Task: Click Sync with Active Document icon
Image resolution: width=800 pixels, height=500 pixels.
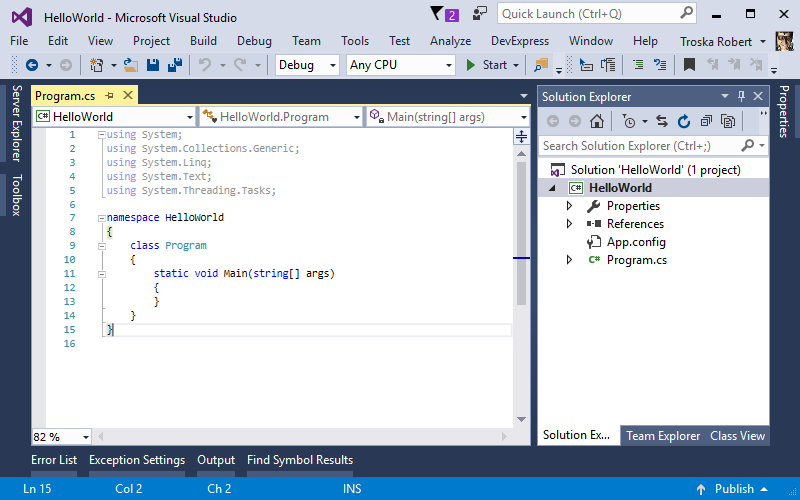Action: tap(662, 121)
